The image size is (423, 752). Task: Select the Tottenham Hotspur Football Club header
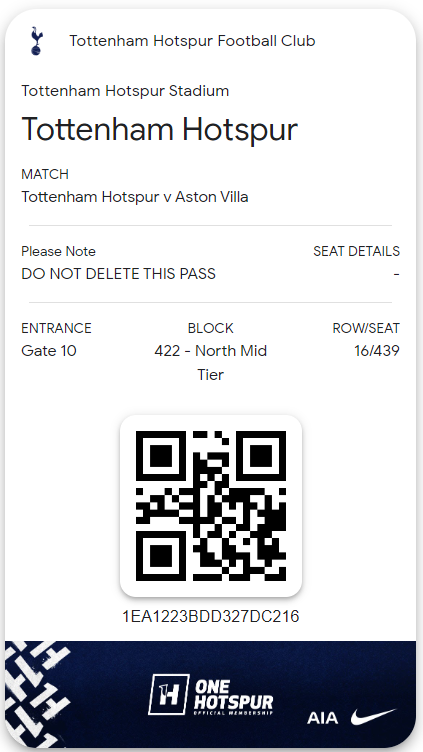point(192,41)
